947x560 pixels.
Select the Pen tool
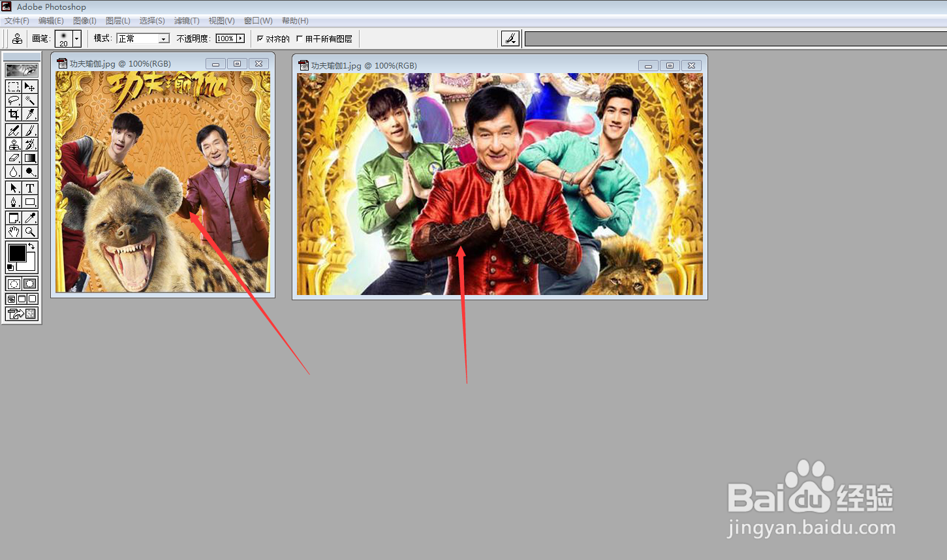(14, 202)
